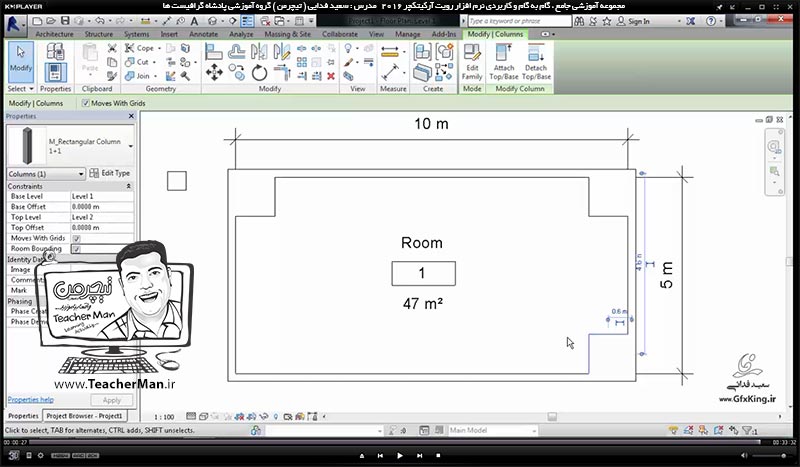Open the Cope dropdown arrow

[159, 48]
